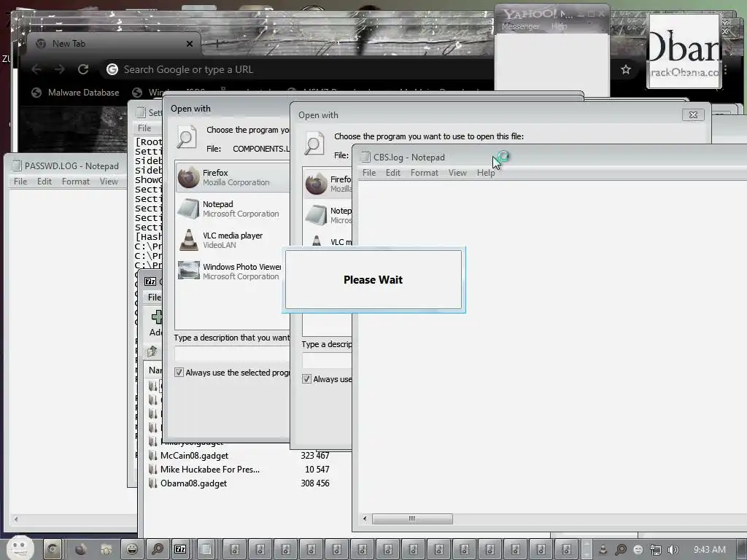Close the front Open with dialog
Image resolution: width=747 pixels, height=560 pixels.
coord(693,114)
